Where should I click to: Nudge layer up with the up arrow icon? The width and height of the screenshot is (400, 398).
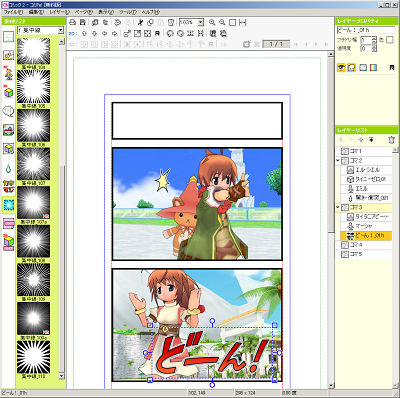click(x=84, y=33)
